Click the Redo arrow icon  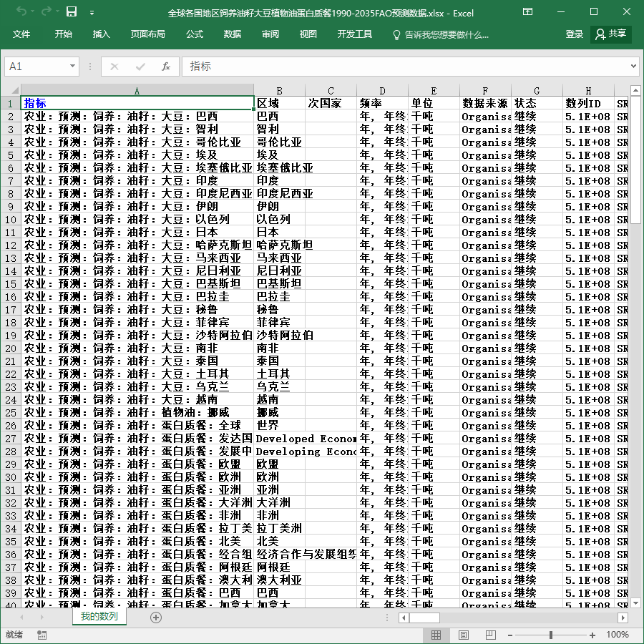point(47,11)
